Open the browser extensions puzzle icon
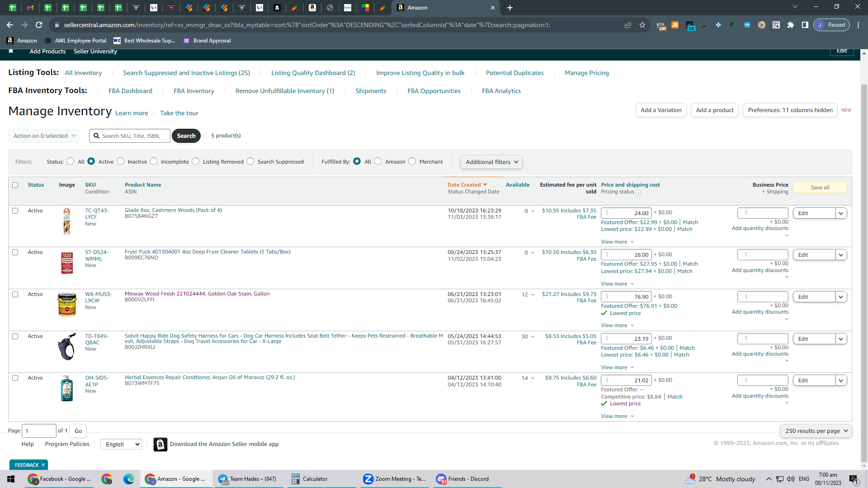The height and width of the screenshot is (488, 868). [791, 25]
